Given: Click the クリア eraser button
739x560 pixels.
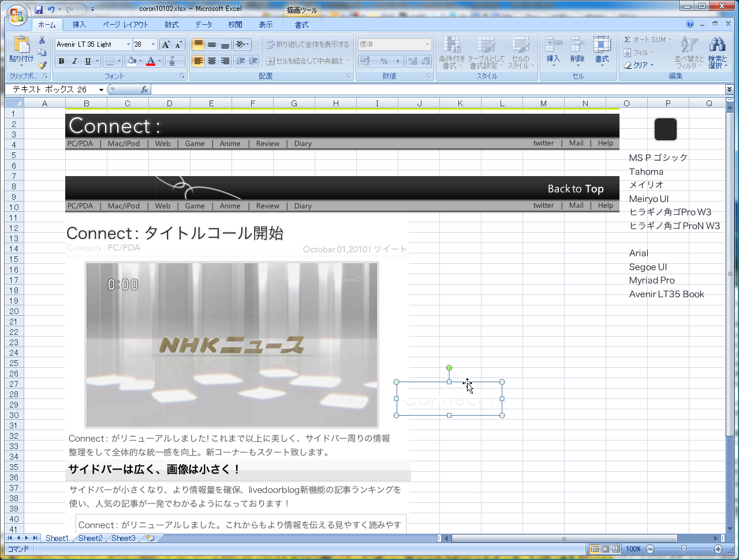Looking at the screenshot, I should tap(639, 65).
